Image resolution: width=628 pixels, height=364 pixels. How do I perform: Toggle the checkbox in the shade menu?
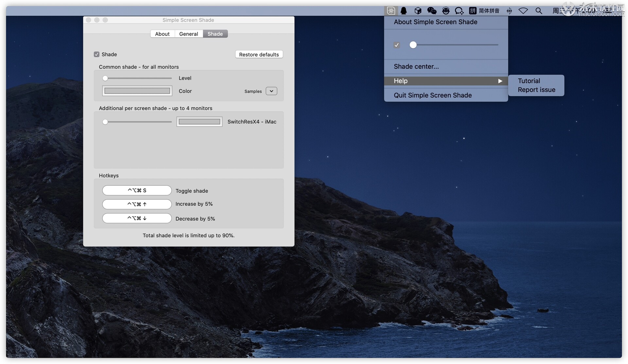tap(396, 45)
